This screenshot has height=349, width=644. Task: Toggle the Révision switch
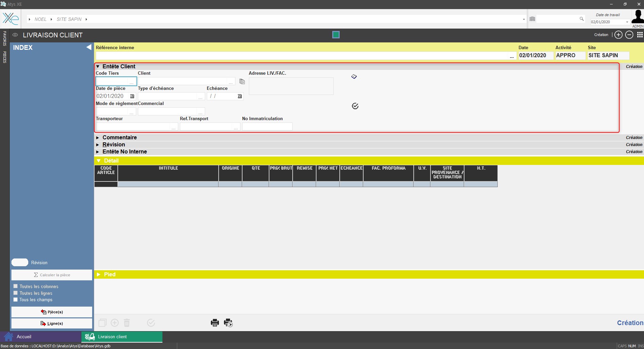tap(20, 263)
